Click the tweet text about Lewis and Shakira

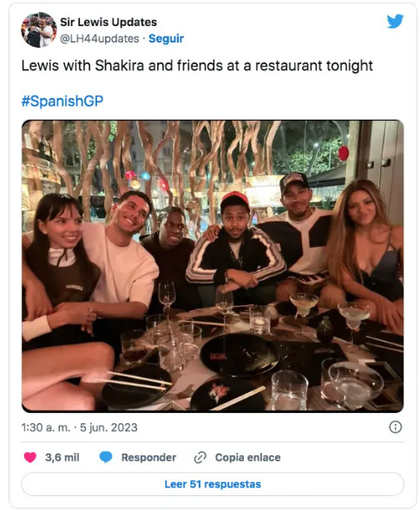tap(197, 66)
